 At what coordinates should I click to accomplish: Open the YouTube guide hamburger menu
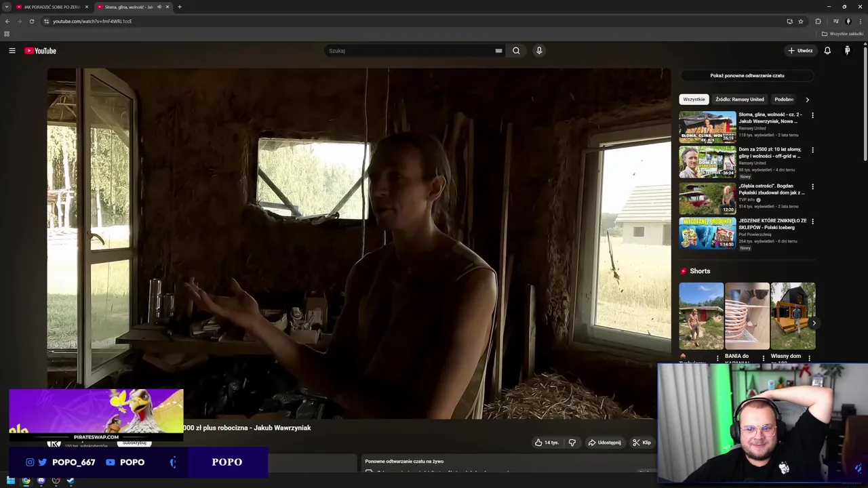click(x=12, y=51)
